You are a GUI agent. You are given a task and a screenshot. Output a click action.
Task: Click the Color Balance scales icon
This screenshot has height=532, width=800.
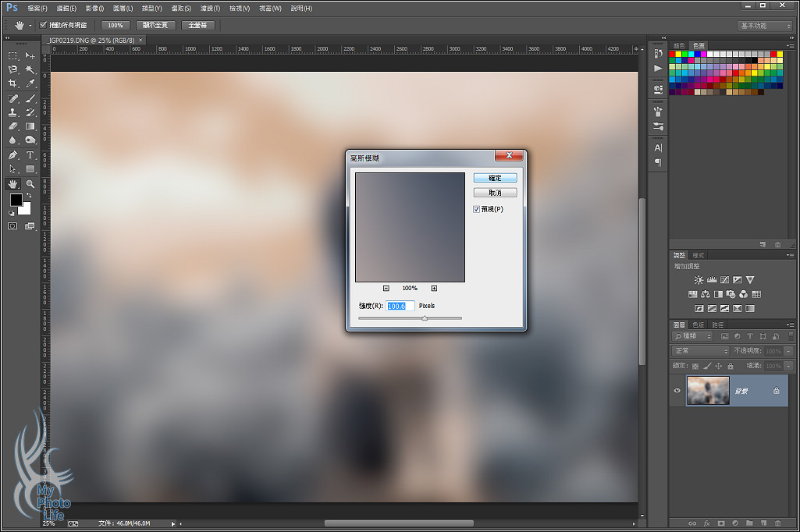tap(705, 294)
